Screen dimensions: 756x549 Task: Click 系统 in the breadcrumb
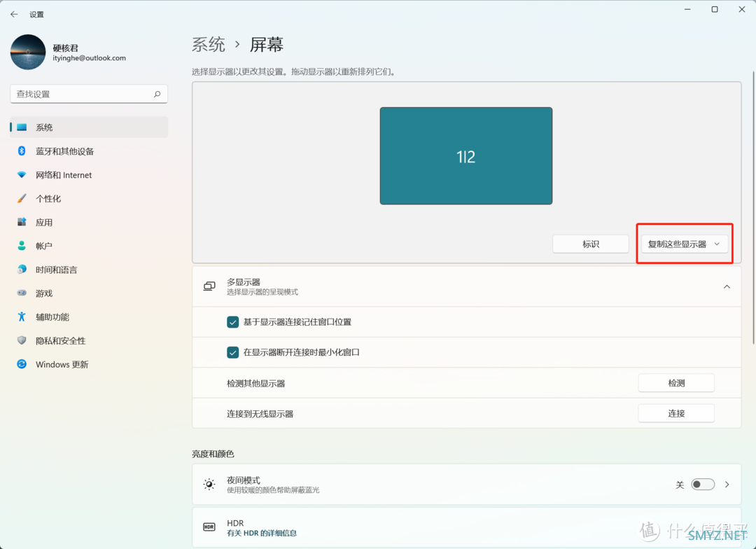click(x=209, y=44)
